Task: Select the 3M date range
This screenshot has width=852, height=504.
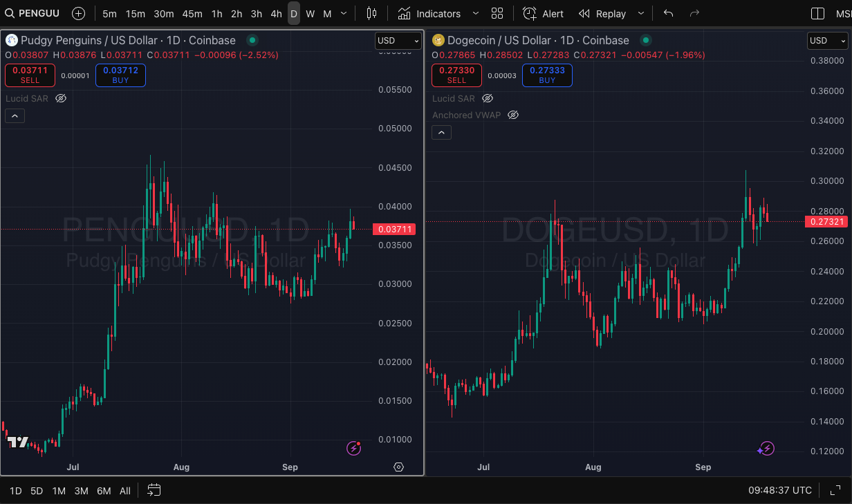Action: coord(81,491)
